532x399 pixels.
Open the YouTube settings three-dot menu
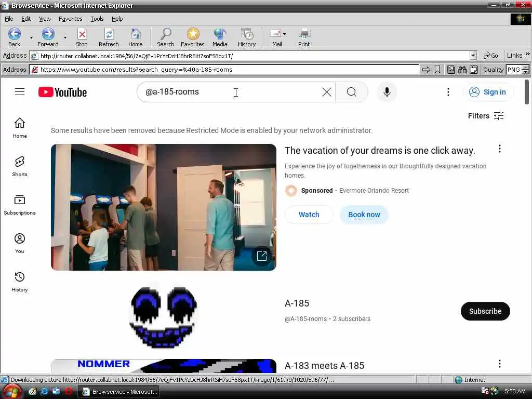click(448, 92)
